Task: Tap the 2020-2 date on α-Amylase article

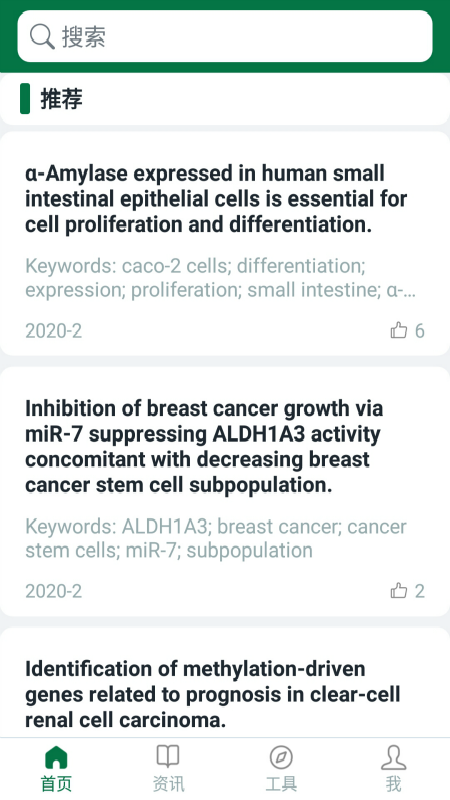Action: (54, 331)
